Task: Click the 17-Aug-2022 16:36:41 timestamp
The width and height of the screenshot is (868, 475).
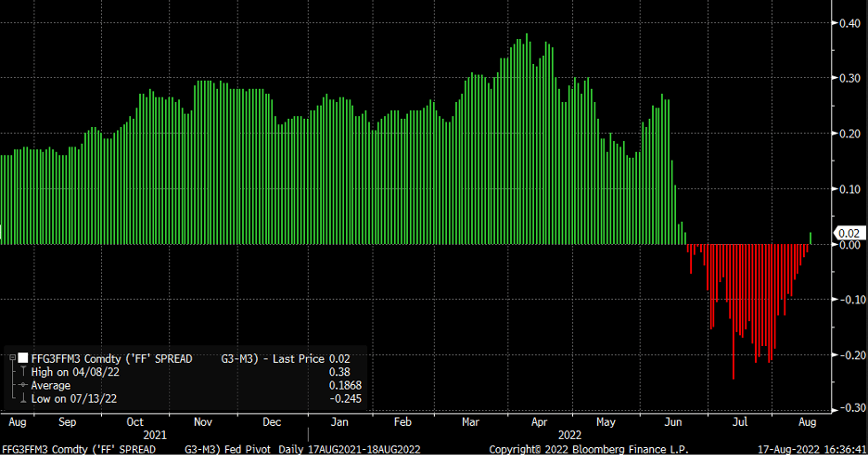Action: tap(811, 450)
